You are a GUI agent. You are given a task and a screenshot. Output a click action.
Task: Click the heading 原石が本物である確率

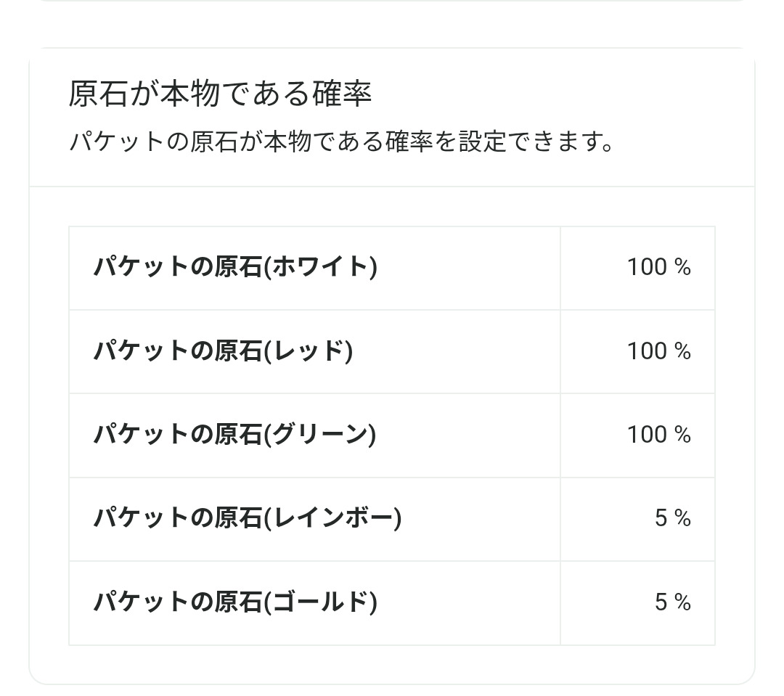pyautogui.click(x=220, y=94)
